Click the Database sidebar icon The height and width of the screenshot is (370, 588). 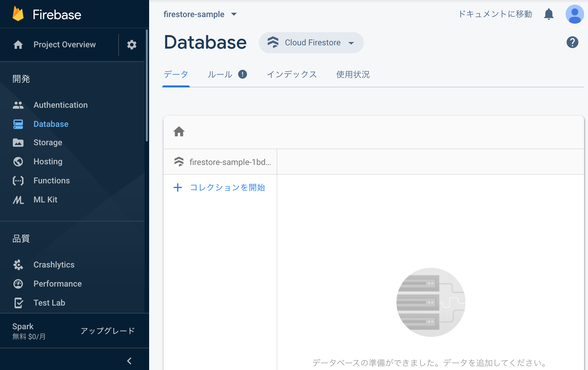(x=18, y=124)
